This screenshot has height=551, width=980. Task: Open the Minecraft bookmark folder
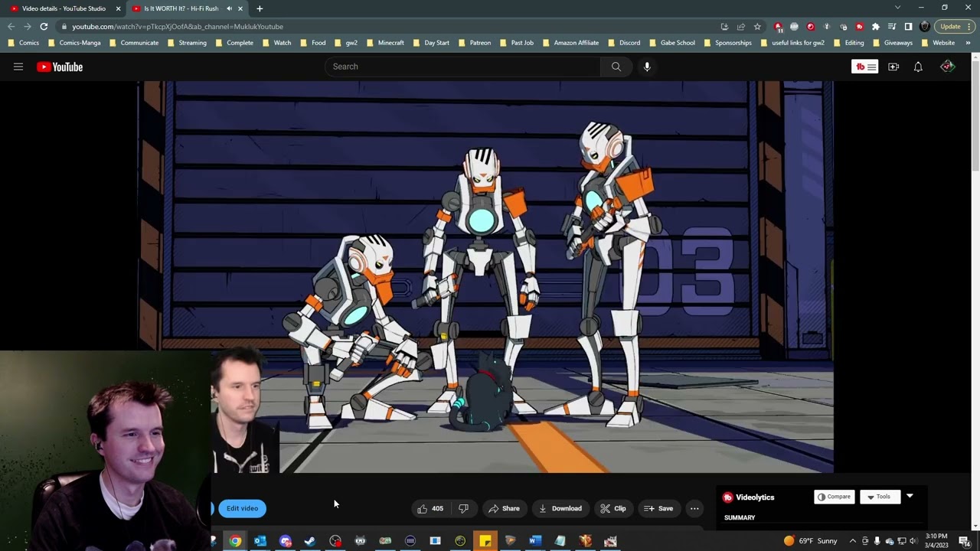coord(385,43)
